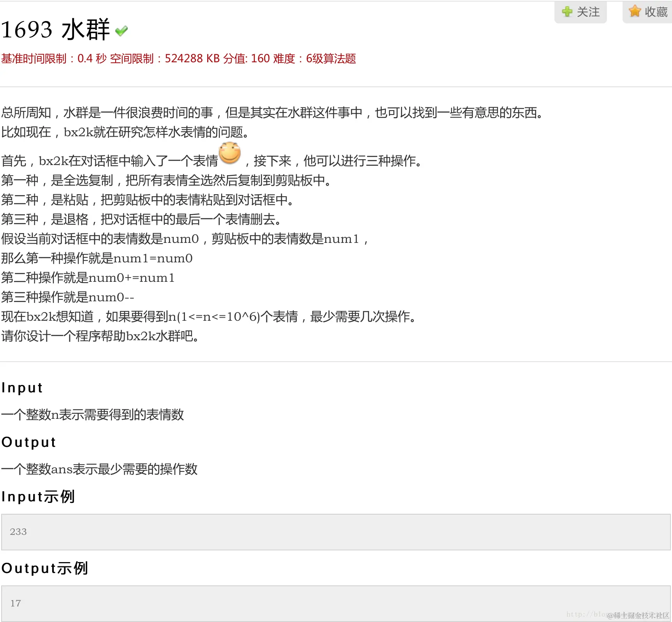The height and width of the screenshot is (622, 672).
Task: Follow the problem with the 关注 button
Action: 581,12
